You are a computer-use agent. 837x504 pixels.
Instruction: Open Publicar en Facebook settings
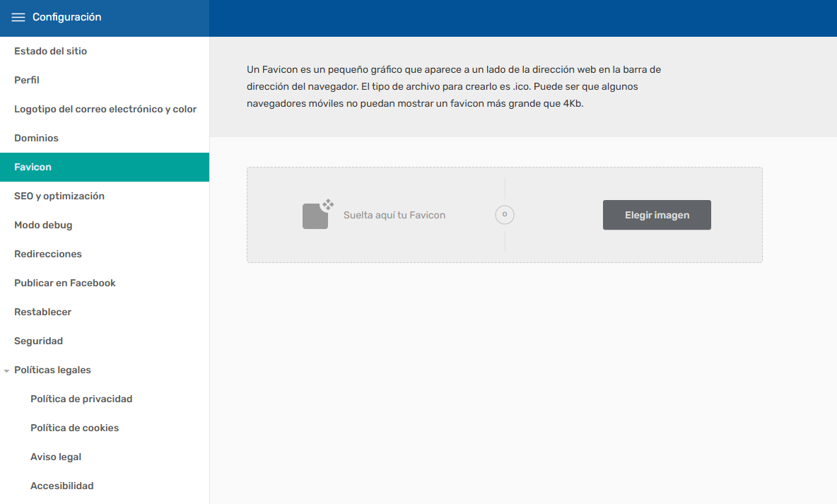click(105, 283)
